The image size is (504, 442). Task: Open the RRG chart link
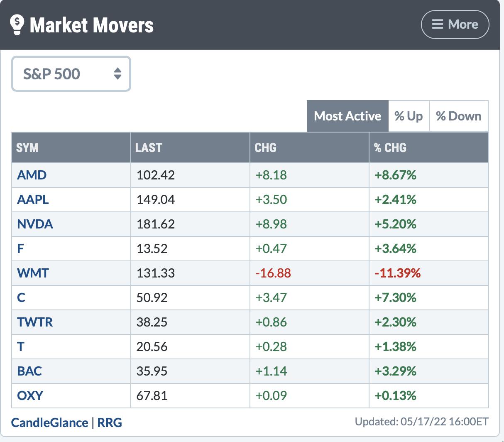click(x=110, y=422)
